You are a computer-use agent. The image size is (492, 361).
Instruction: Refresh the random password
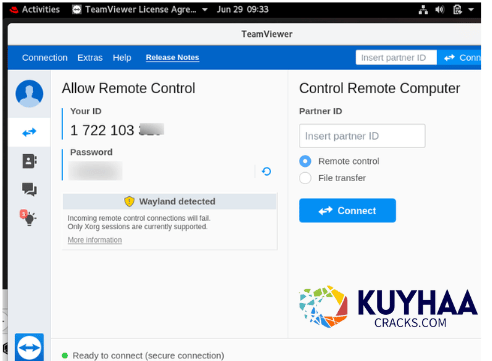266,171
